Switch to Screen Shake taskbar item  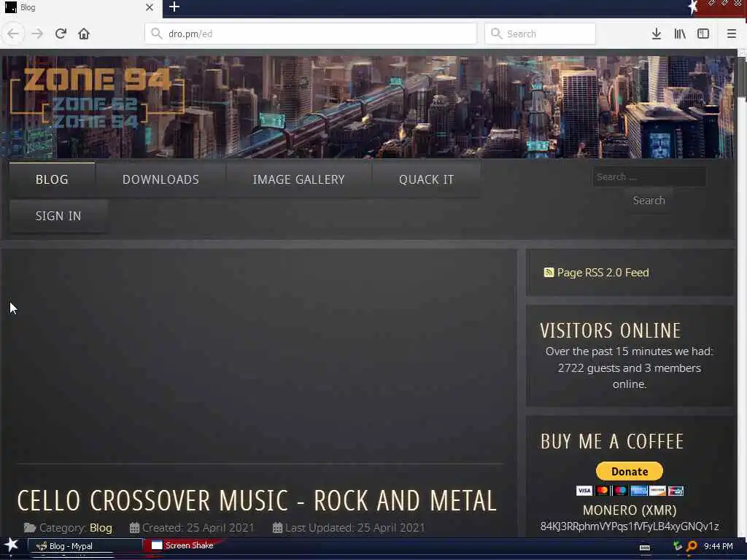(x=182, y=545)
